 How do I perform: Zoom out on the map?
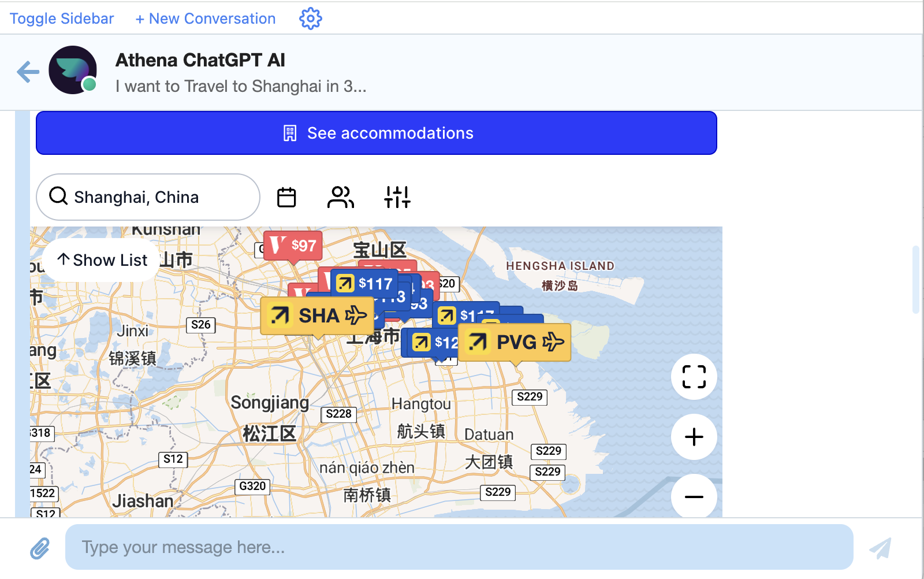[694, 497]
